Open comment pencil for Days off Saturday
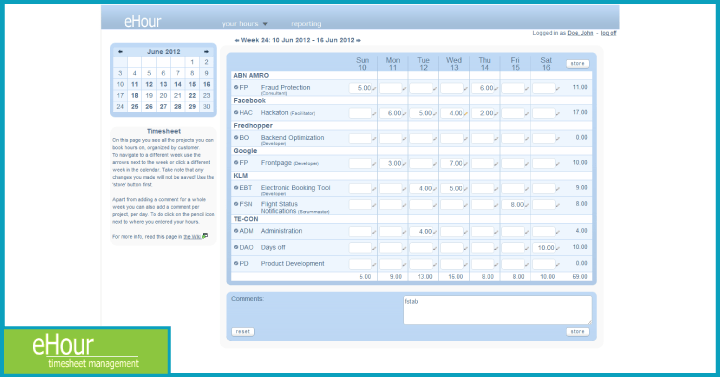This screenshot has height=377, width=720. [x=557, y=248]
